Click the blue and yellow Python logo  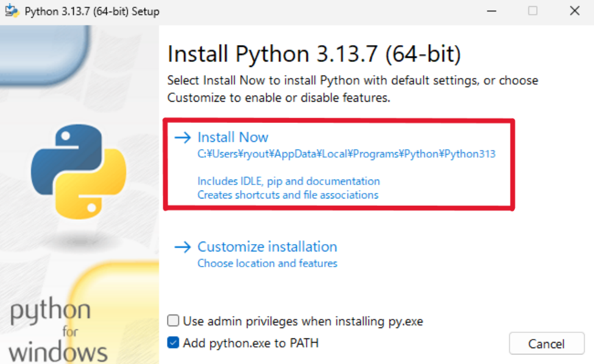(x=79, y=172)
